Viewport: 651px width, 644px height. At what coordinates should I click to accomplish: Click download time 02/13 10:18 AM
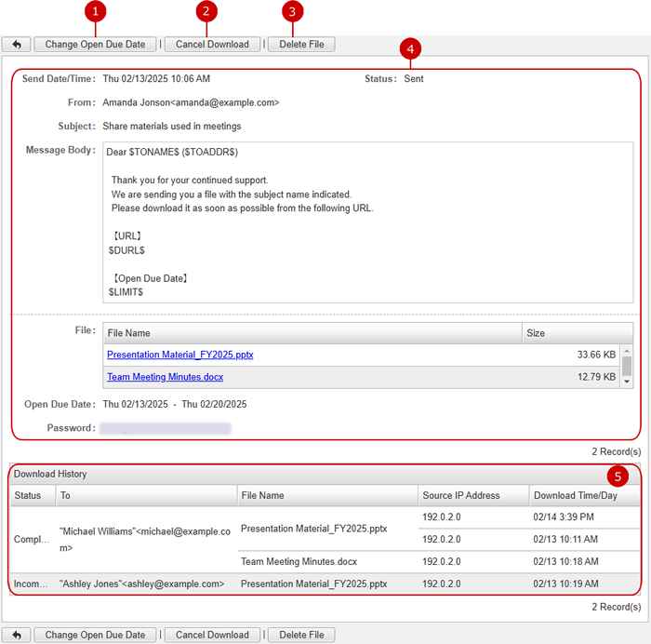565,562
